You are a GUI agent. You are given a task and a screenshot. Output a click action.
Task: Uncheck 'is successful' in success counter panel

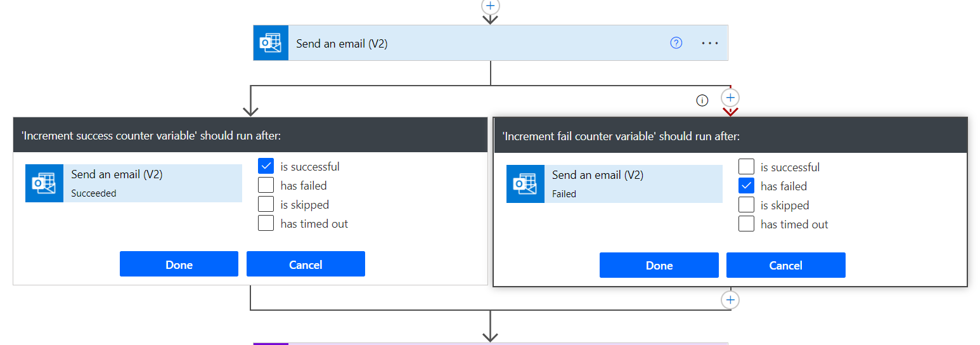pos(266,166)
